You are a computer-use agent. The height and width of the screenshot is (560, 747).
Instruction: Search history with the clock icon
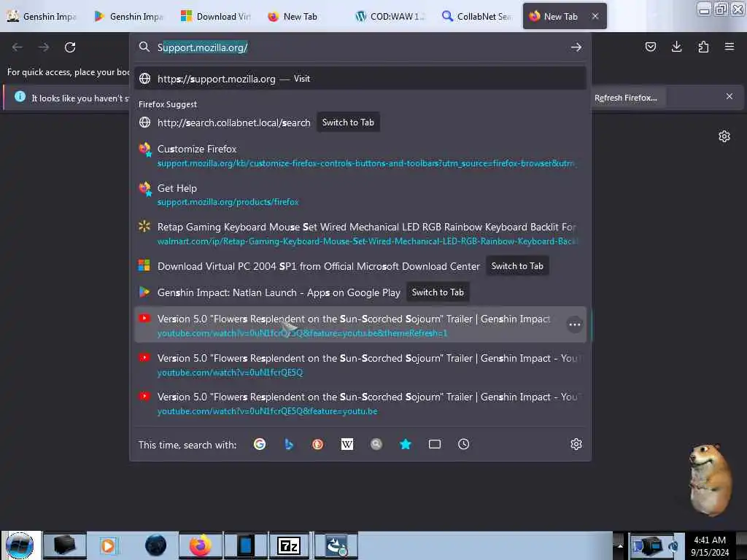pos(463,444)
